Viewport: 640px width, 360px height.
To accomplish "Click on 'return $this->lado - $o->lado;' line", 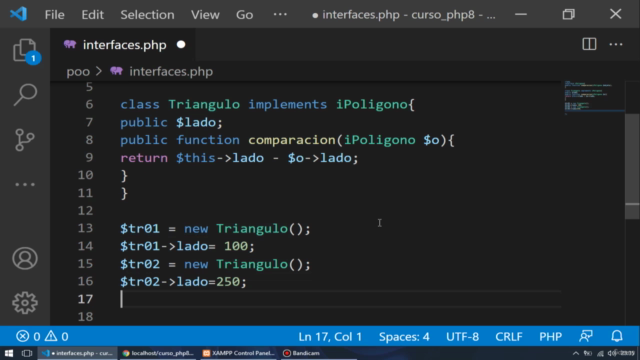I will pos(239,158).
